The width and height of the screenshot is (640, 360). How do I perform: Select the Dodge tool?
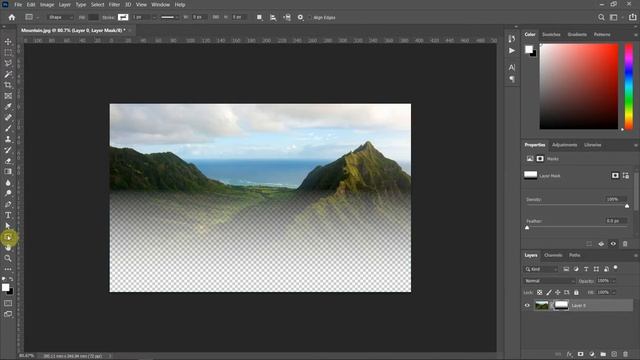click(x=8, y=193)
